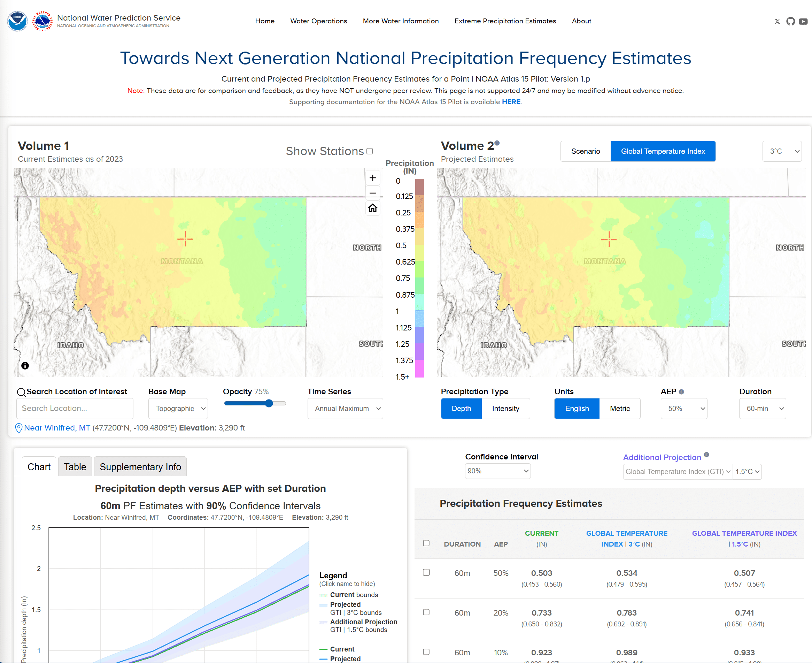Click the NOAA logo icon
Screen dimensions: 812x663
point(17,21)
